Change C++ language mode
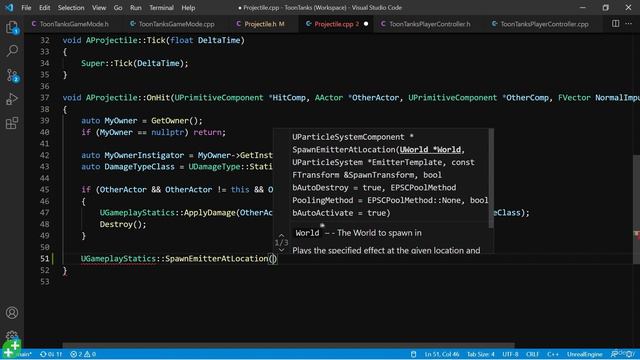 [x=553, y=354]
